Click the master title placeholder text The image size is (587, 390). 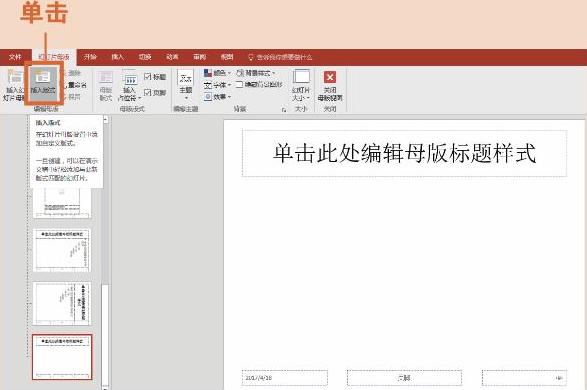point(404,153)
